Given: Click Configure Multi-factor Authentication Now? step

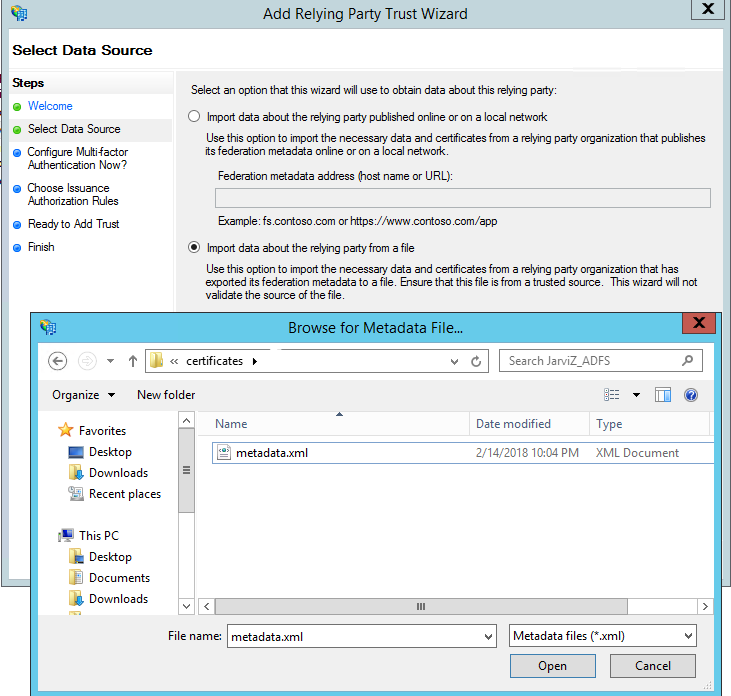Looking at the screenshot, I should [77, 158].
